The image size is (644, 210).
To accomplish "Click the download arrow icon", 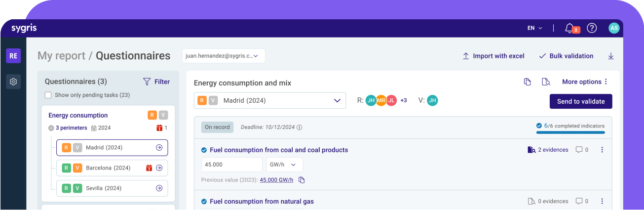I will pos(611,56).
